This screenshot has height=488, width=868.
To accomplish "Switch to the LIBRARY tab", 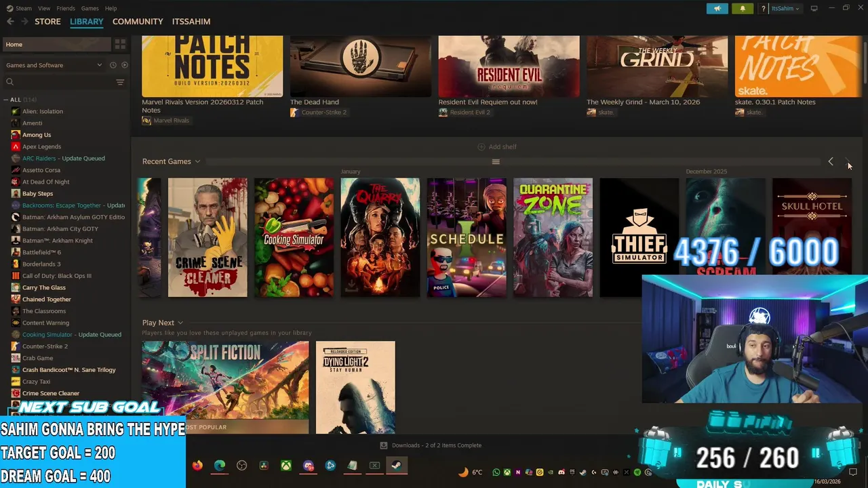I will (87, 22).
